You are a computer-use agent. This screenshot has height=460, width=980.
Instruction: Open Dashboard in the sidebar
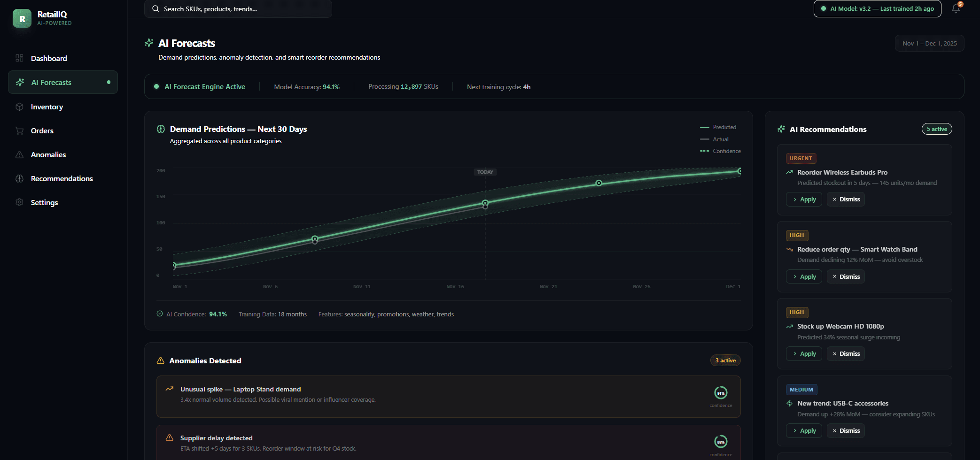[63, 58]
